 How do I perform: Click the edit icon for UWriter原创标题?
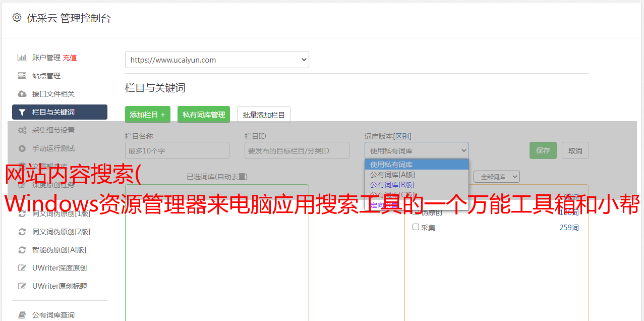coord(22,286)
